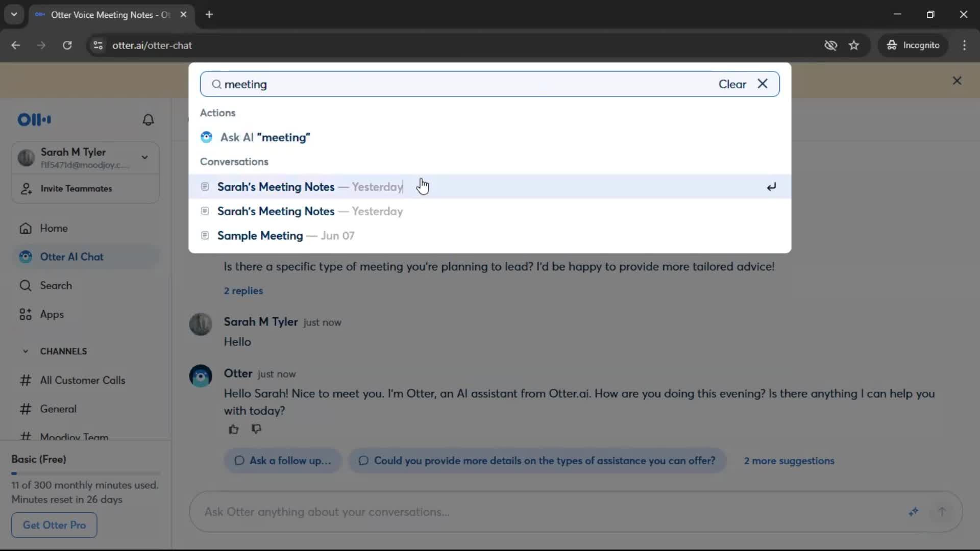
Task: Click the enter-arrow icon on highlighted result
Action: coord(771,187)
